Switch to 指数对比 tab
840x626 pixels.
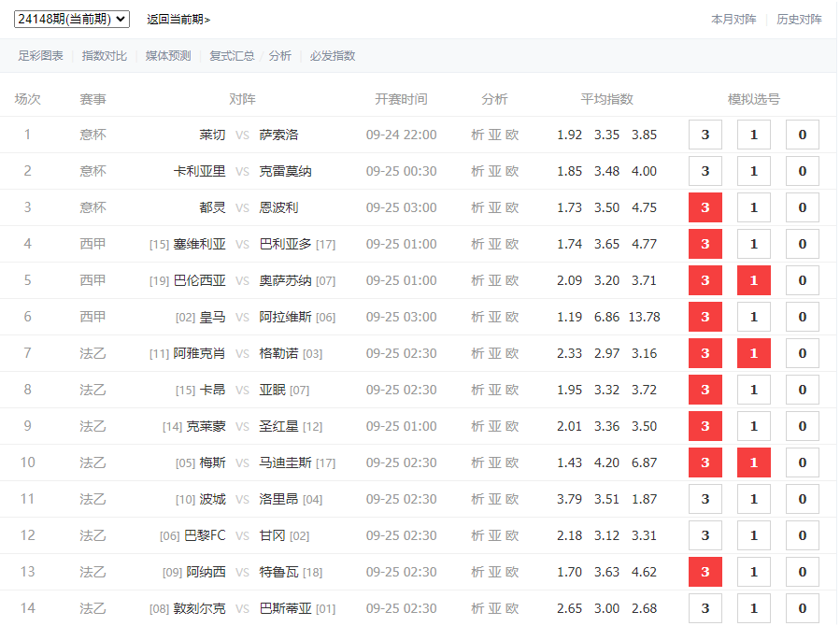[105, 56]
